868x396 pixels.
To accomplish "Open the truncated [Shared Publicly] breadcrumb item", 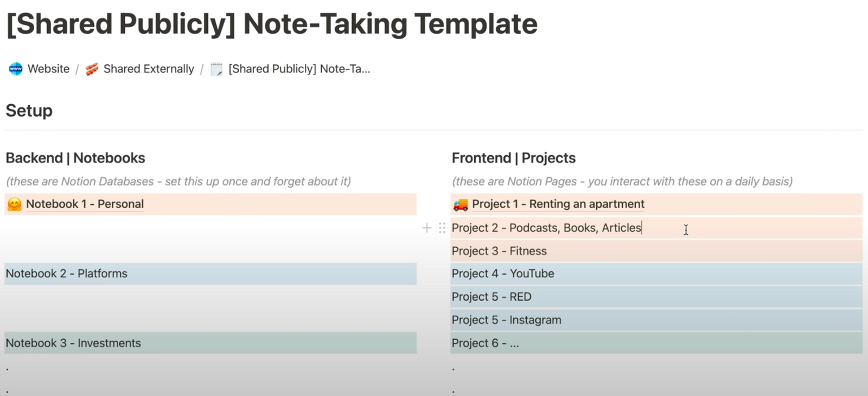I will point(299,68).
